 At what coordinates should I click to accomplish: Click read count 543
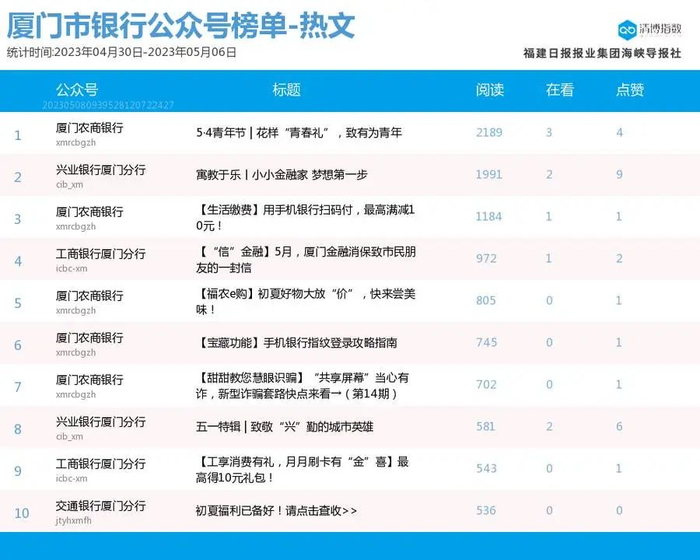[486, 468]
